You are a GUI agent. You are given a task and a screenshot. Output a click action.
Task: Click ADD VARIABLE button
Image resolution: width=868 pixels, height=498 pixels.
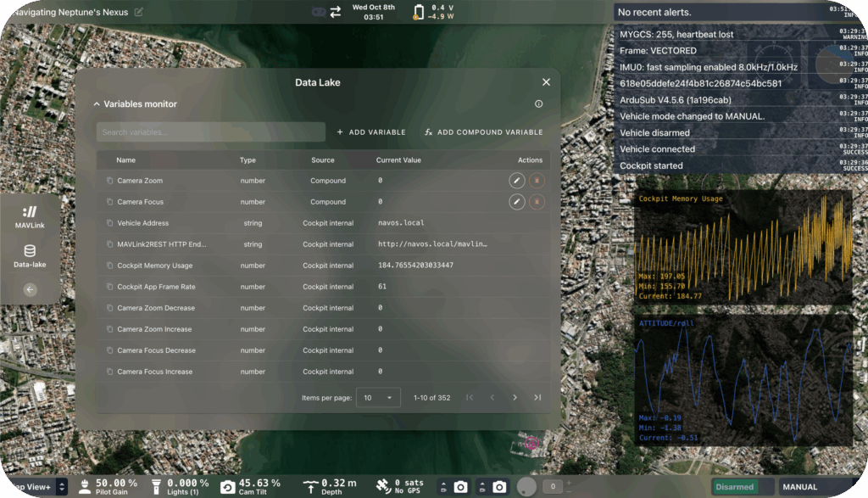[370, 131]
